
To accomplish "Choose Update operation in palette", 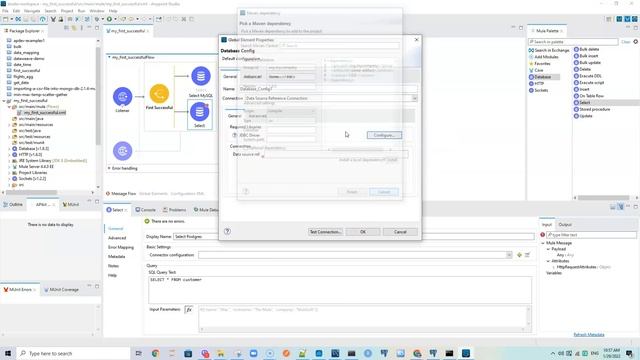I will [583, 116].
